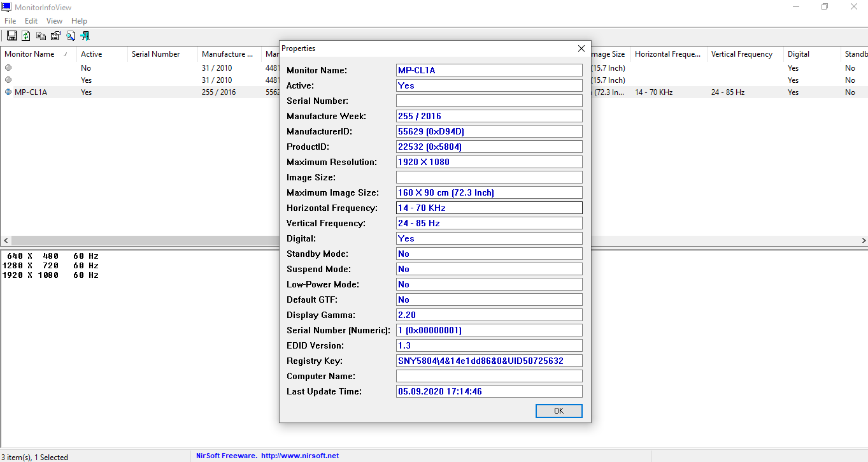Click '3 item(s), 1 Selected' in status bar
868x462 pixels.
click(x=35, y=457)
